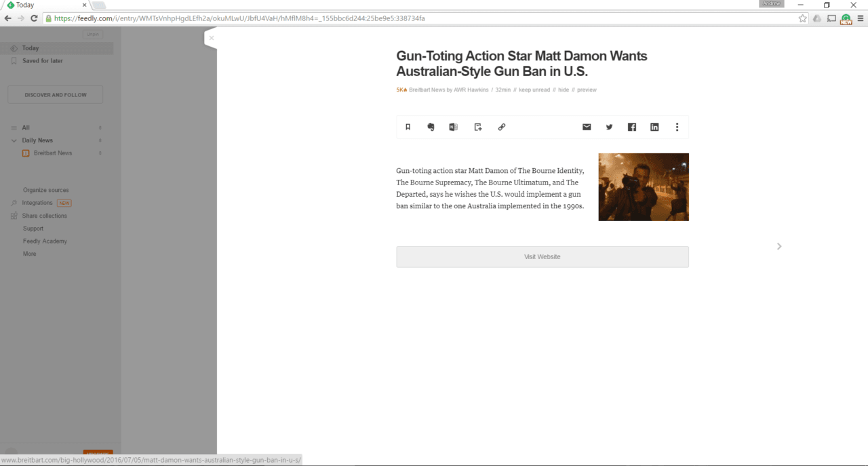The image size is (868, 466).
Task: Close the article overlay
Action: click(x=212, y=38)
